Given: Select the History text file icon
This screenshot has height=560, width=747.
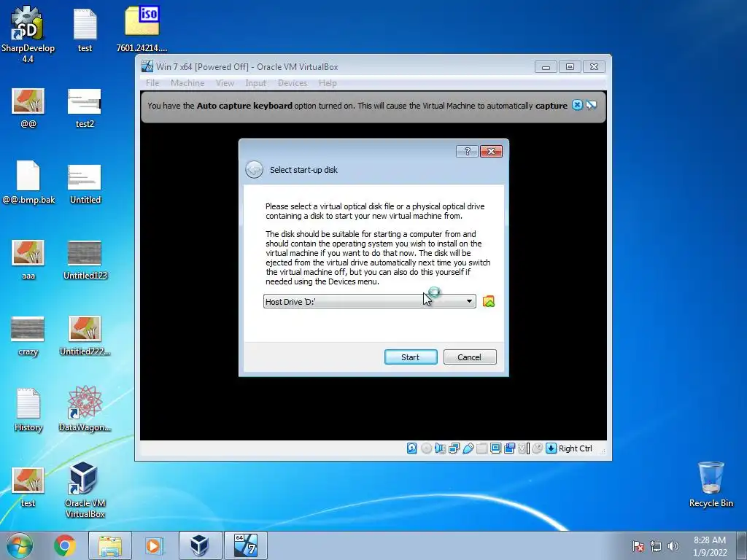Looking at the screenshot, I should [28, 410].
